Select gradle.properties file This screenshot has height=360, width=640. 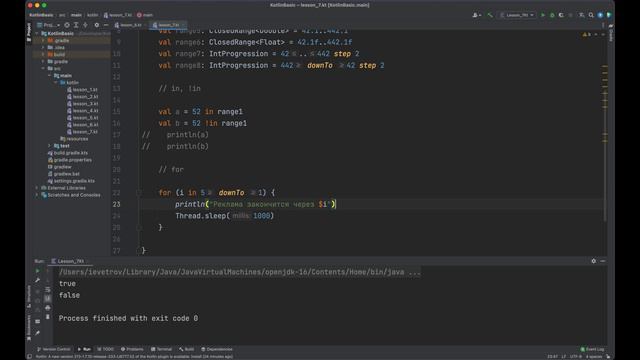click(70, 160)
